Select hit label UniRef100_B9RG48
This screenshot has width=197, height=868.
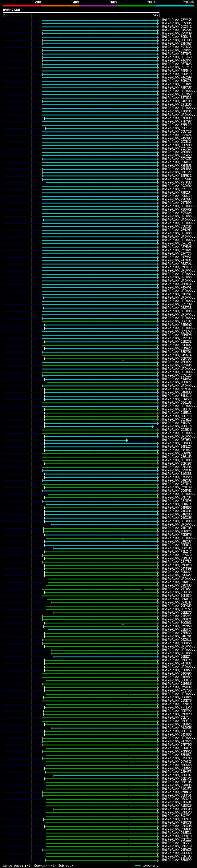tap(177, 37)
